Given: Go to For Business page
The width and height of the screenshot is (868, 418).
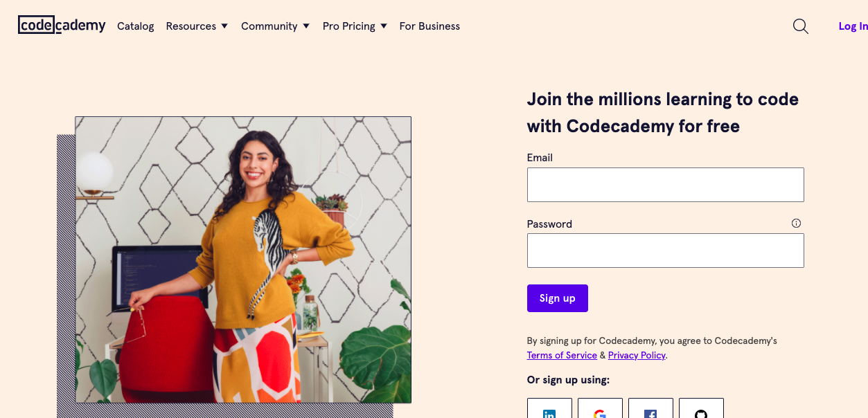Looking at the screenshot, I should point(429,26).
